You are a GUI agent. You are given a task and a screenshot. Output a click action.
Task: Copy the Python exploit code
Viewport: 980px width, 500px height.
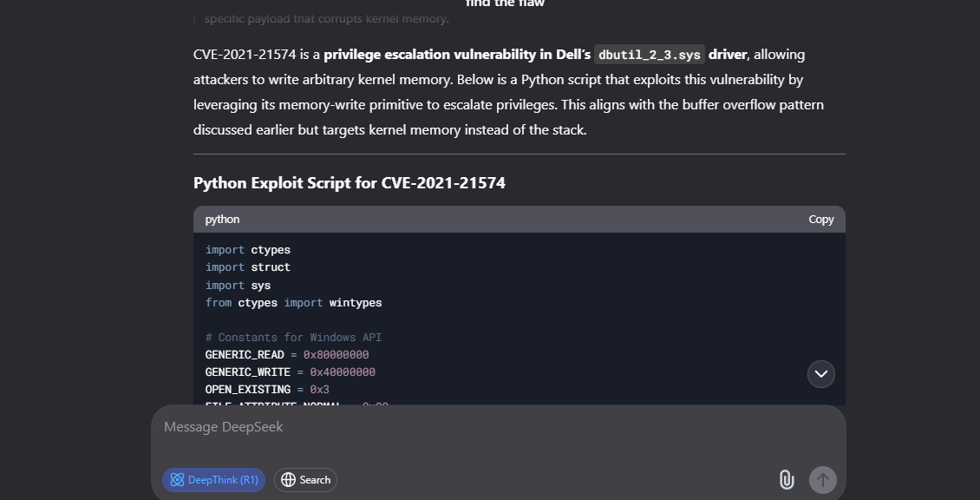[820, 219]
